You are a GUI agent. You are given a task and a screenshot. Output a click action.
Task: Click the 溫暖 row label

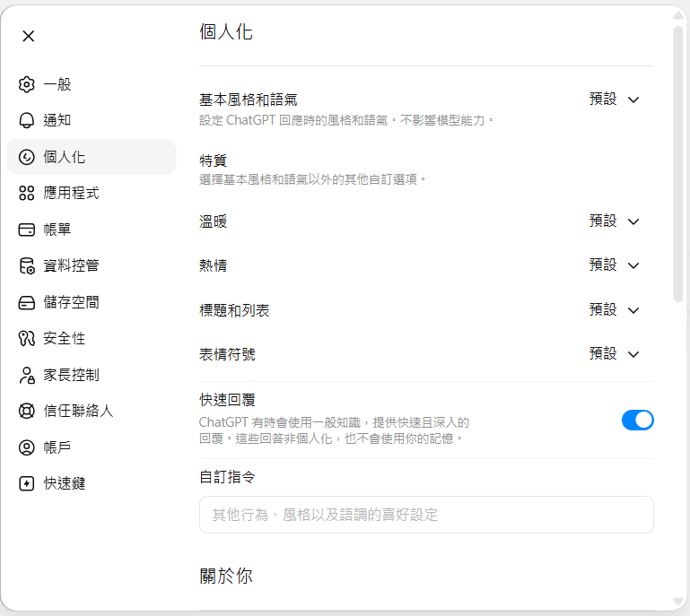213,221
